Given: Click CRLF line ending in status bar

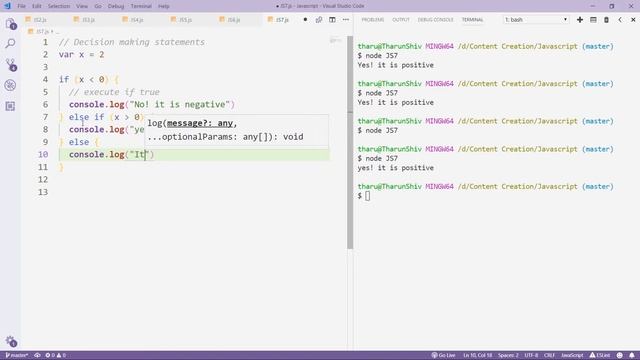Looking at the screenshot, I should tap(549, 355).
